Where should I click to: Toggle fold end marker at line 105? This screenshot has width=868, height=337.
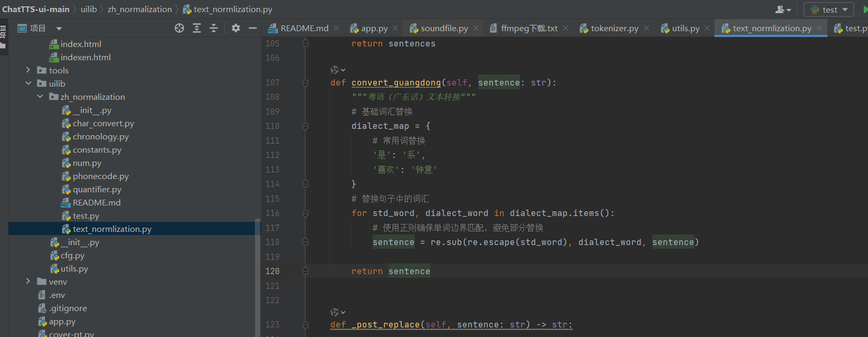306,43
